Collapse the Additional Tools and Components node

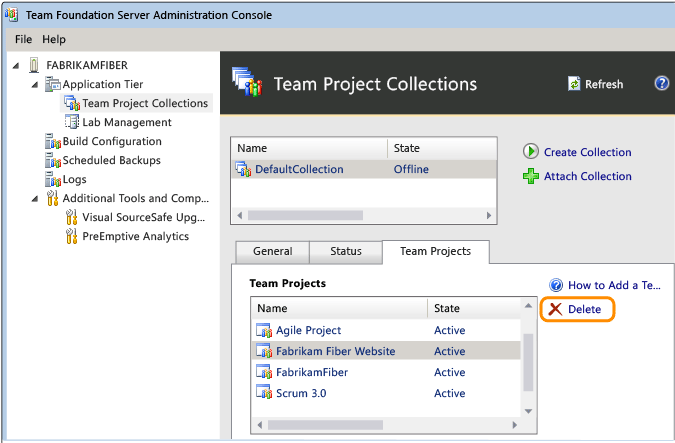[35, 198]
